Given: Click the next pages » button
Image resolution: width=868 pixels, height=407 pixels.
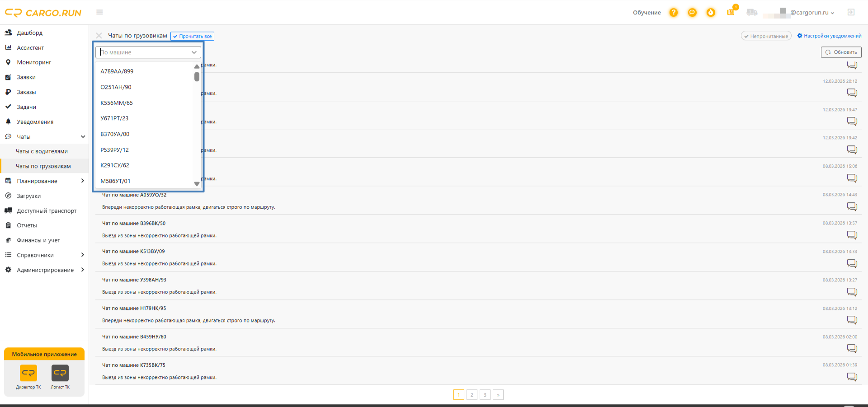Looking at the screenshot, I should 498,395.
